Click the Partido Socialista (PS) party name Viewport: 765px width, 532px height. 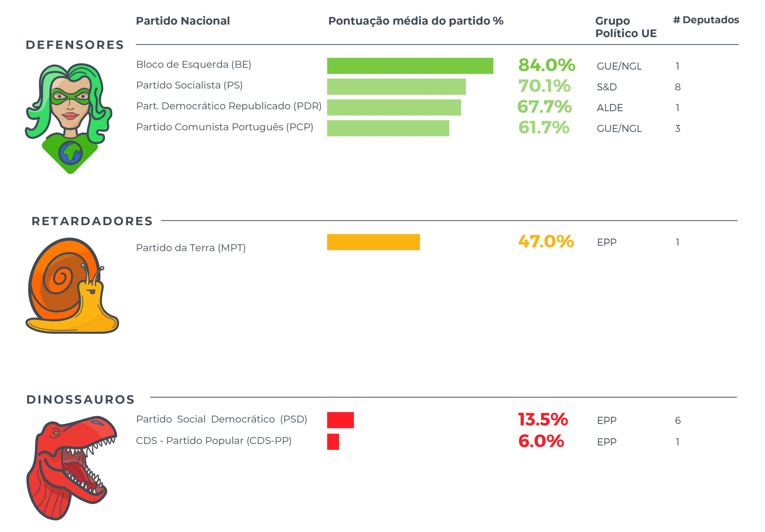pos(189,85)
